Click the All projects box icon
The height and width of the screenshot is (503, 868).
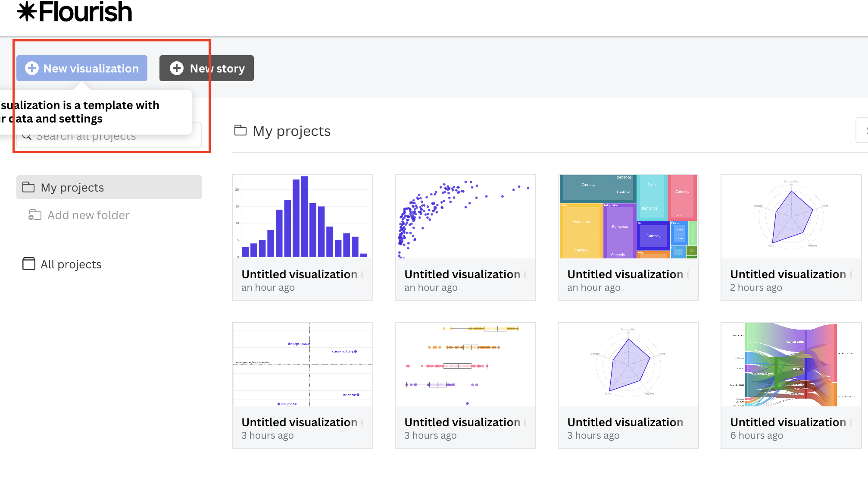[29, 264]
